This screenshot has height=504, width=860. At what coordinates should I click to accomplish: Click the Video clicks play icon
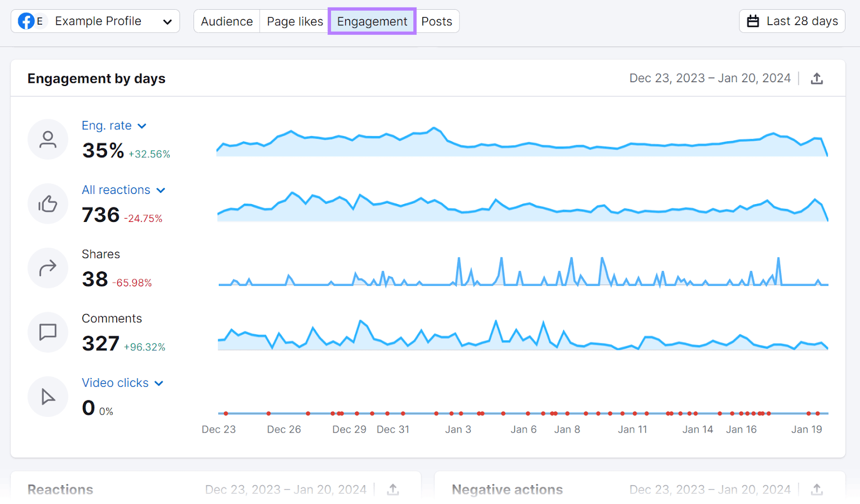pos(48,397)
